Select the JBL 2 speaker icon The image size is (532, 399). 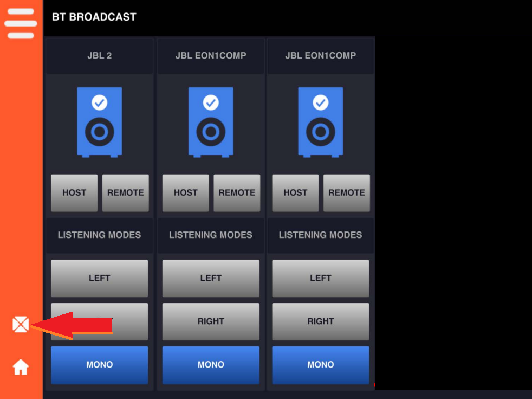[99, 122]
